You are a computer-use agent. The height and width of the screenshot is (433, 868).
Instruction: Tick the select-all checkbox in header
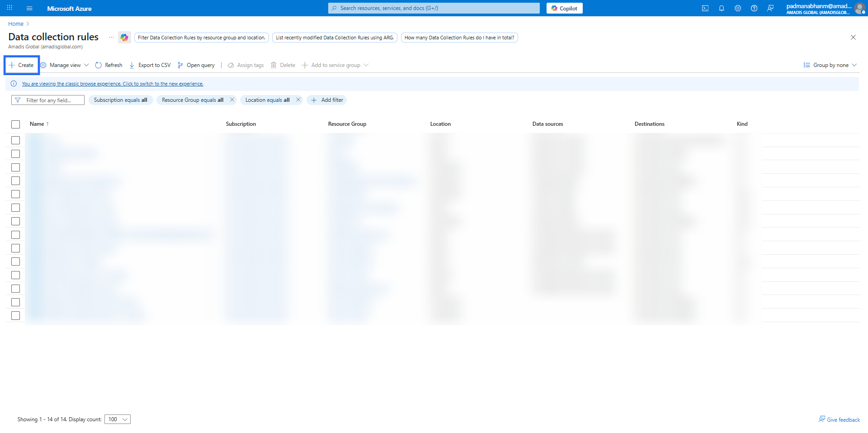pyautogui.click(x=16, y=124)
